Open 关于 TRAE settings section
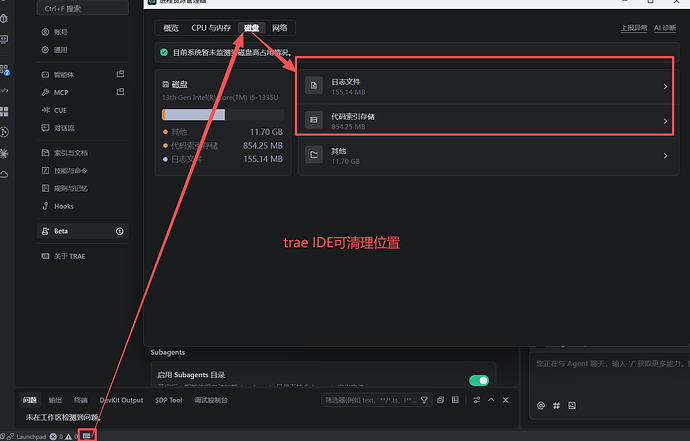690x441 pixels. [x=83, y=256]
